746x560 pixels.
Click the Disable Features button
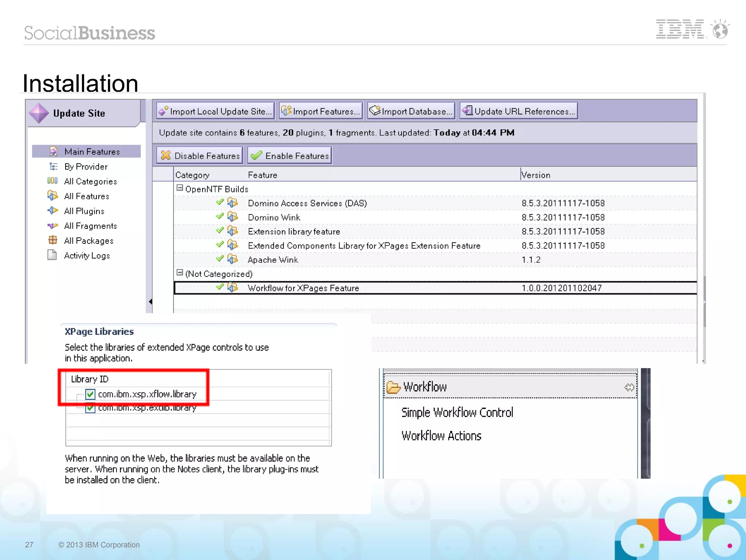pos(200,156)
